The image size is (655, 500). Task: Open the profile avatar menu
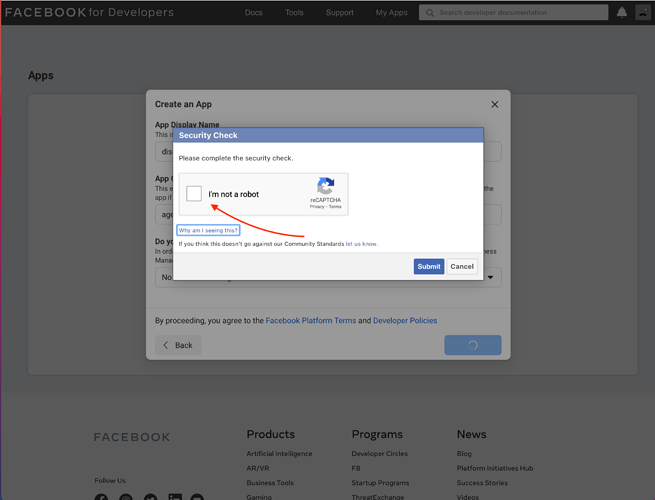pos(643,13)
